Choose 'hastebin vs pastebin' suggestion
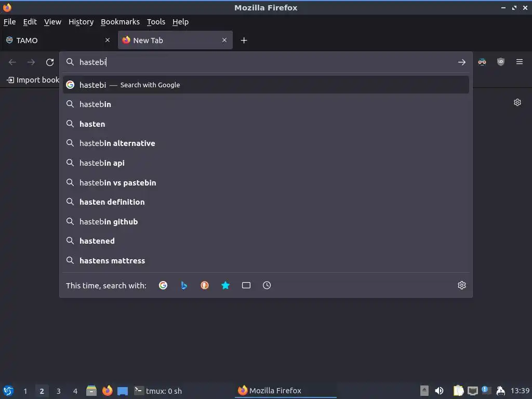532x399 pixels. [x=265, y=182]
